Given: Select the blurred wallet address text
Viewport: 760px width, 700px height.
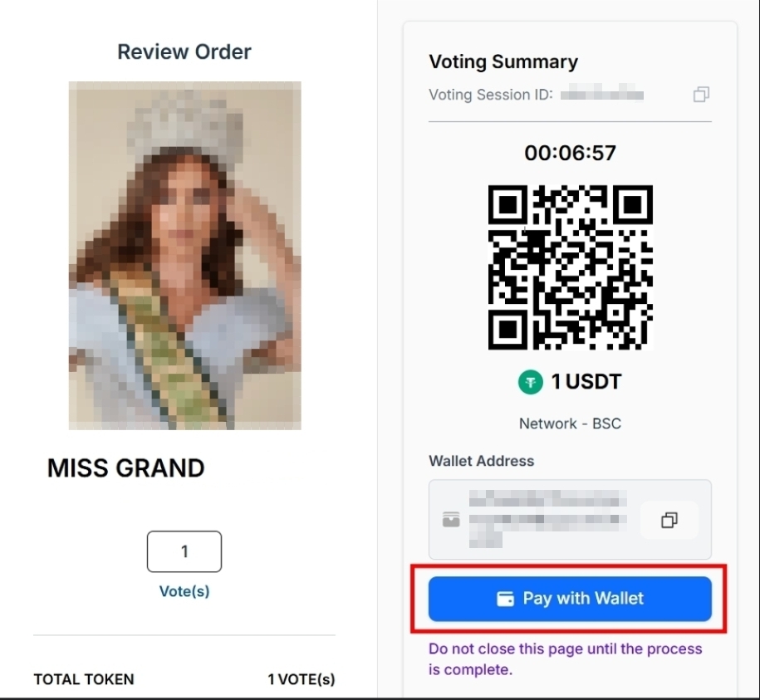Looking at the screenshot, I should [x=544, y=520].
